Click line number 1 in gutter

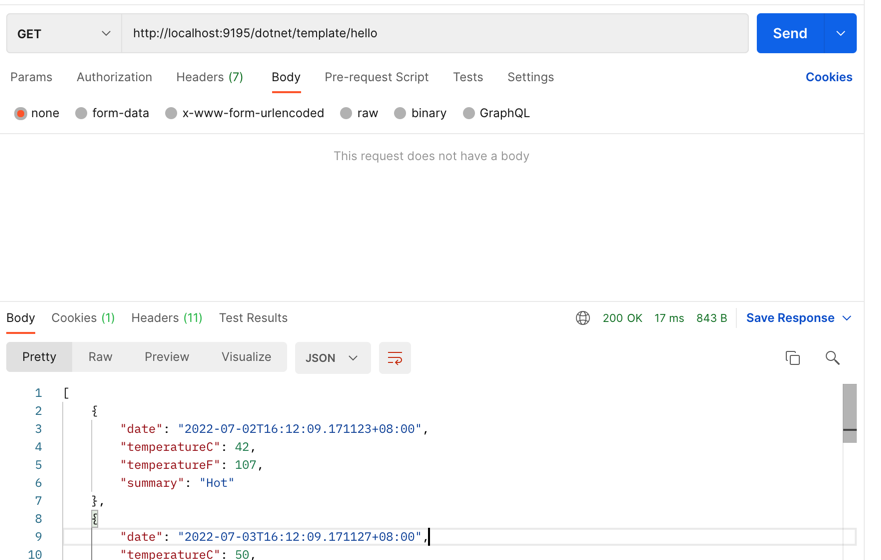click(38, 393)
